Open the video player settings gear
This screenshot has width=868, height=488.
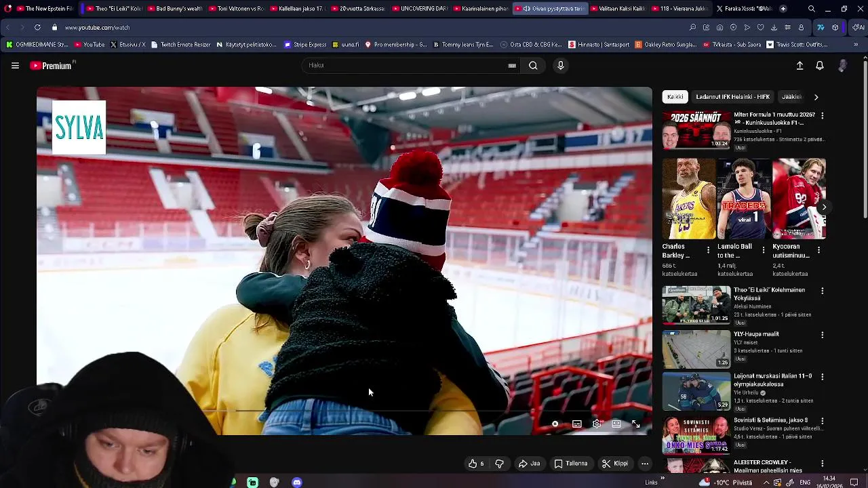coord(596,424)
